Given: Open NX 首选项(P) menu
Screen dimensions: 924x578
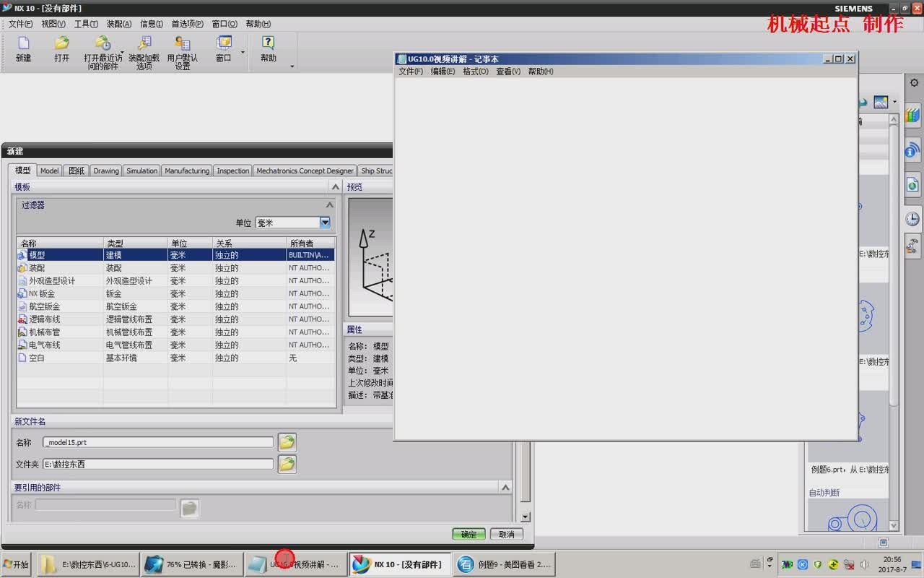Looking at the screenshot, I should coord(187,24).
